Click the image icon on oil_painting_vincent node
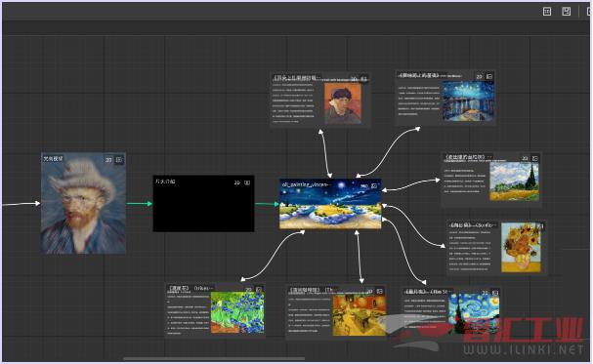Image resolution: width=593 pixels, height=364 pixels. [374, 185]
